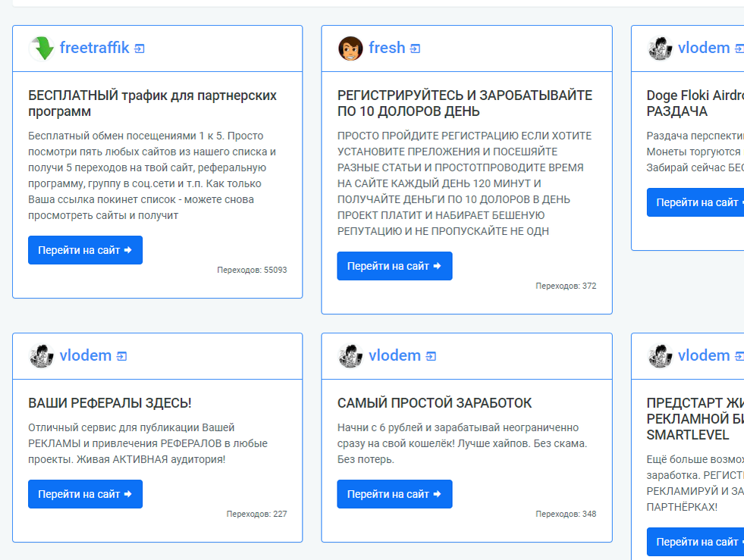Click description starting Начни с 6 рублей
This screenshot has height=560, width=744.
462,443
